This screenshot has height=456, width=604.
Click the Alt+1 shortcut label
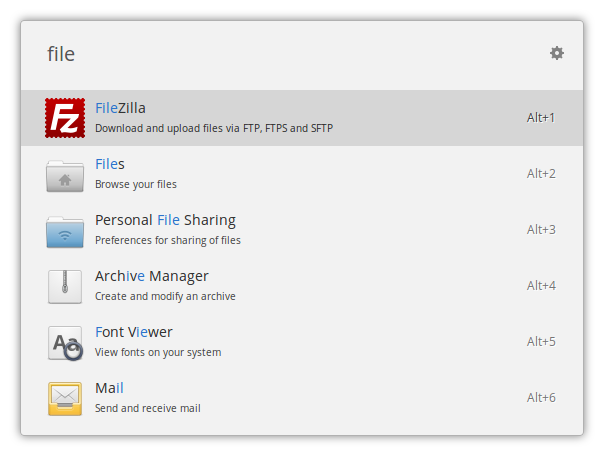click(x=541, y=118)
